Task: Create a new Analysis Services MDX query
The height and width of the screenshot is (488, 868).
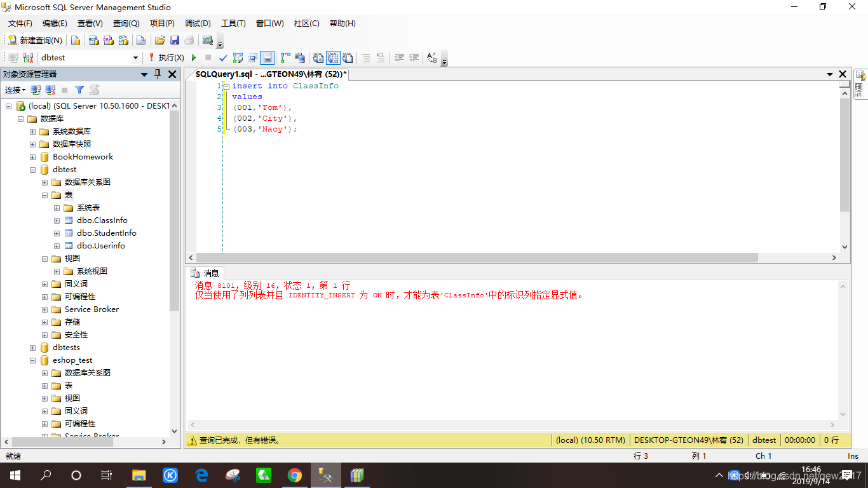Action: [x=94, y=40]
